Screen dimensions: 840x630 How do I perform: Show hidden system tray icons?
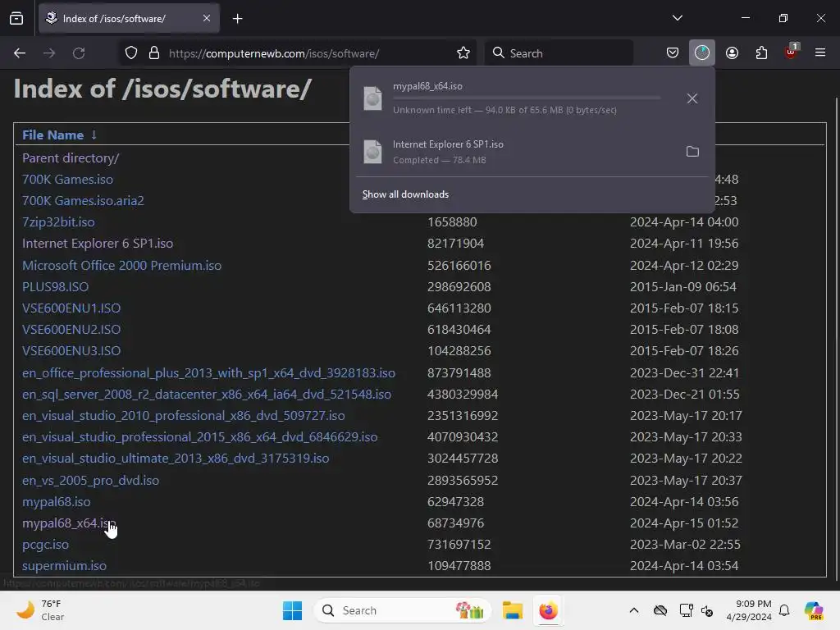(634, 610)
